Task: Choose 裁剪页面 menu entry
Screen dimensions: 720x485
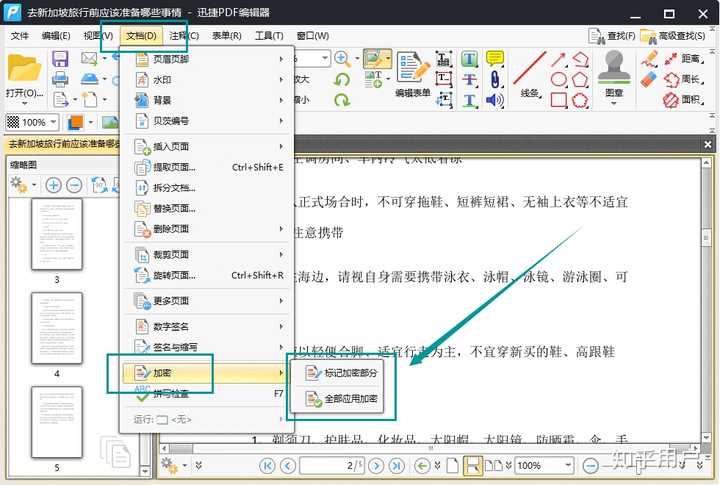Action: click(x=207, y=254)
